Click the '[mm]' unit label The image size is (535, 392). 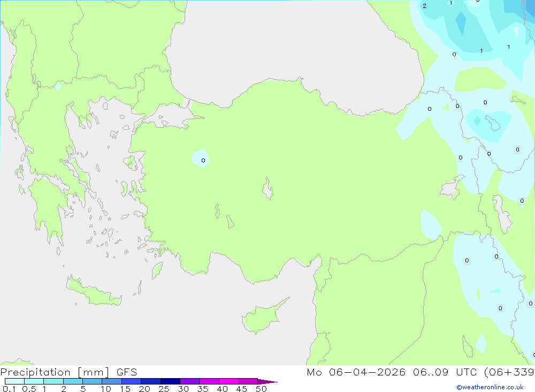[94, 372]
